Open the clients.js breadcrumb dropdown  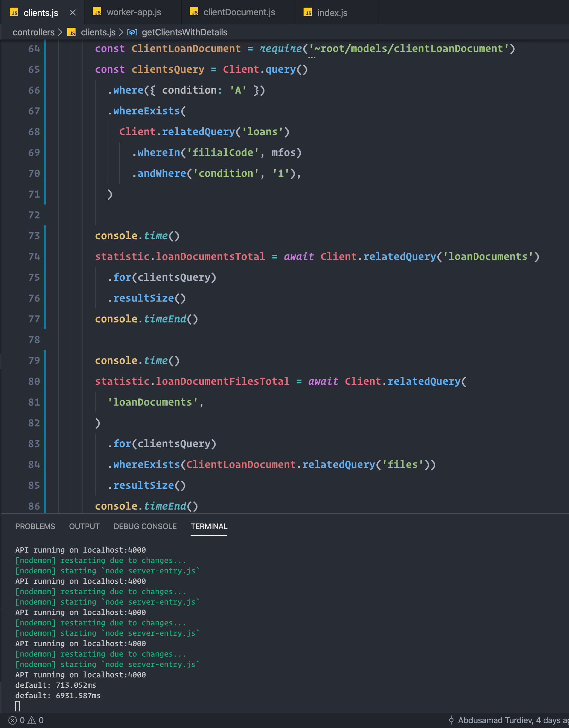click(x=99, y=32)
